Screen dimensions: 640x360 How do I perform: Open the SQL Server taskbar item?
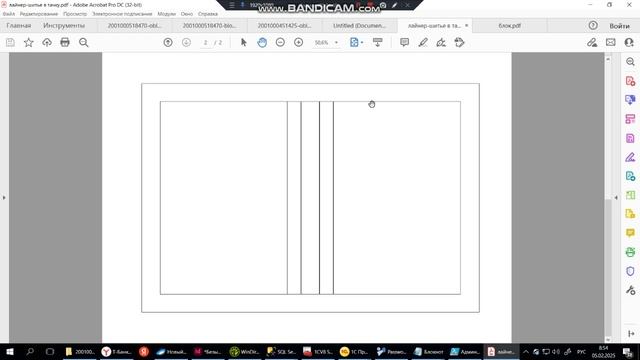281,351
